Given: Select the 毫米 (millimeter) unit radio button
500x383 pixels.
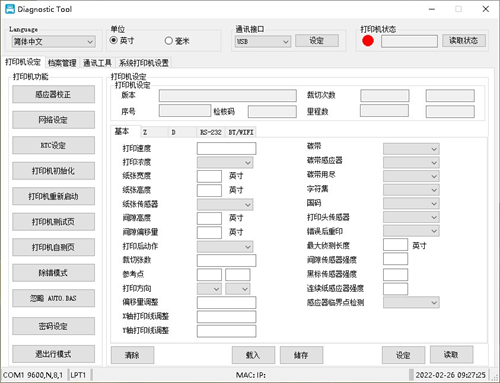Looking at the screenshot, I should point(169,41).
